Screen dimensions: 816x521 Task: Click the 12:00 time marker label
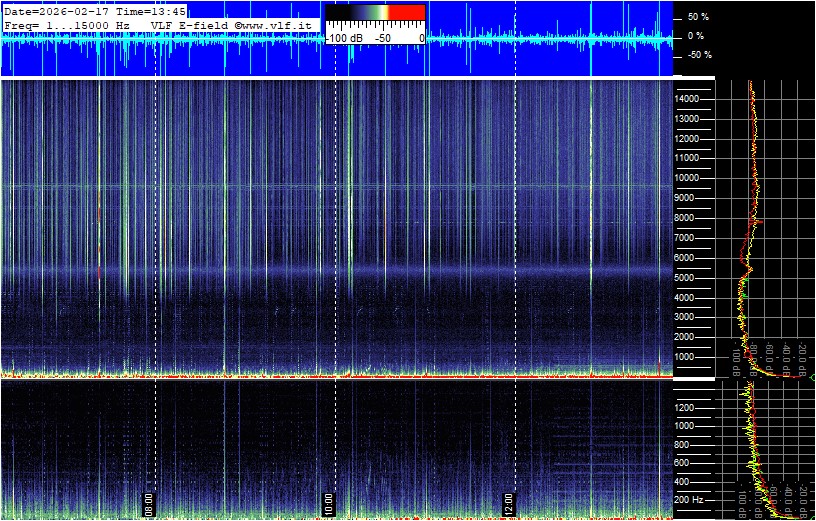[x=508, y=501]
